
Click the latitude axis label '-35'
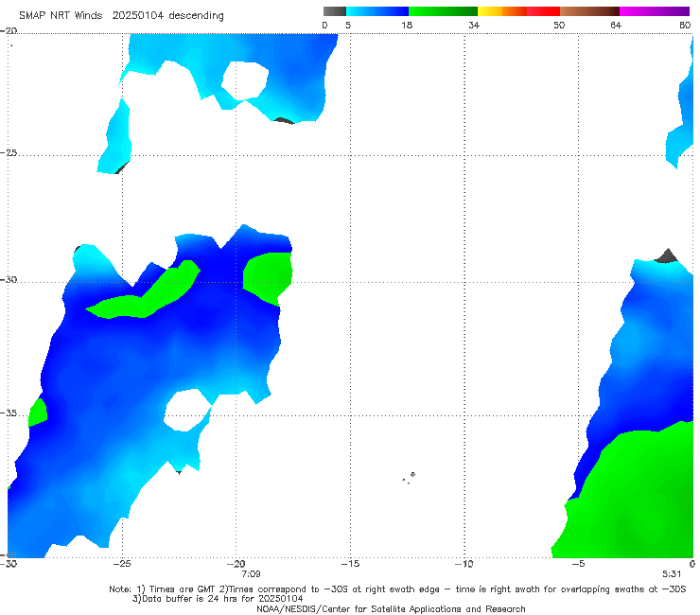[9, 413]
